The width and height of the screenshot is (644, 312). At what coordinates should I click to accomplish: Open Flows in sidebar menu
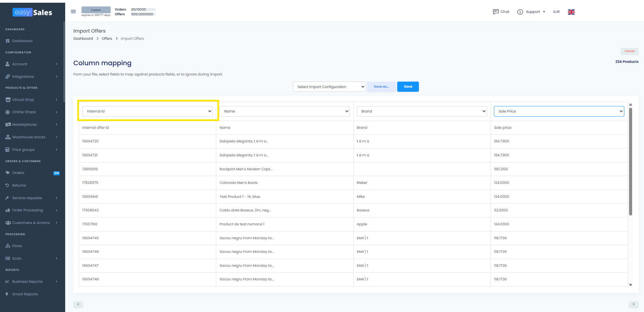[17, 246]
